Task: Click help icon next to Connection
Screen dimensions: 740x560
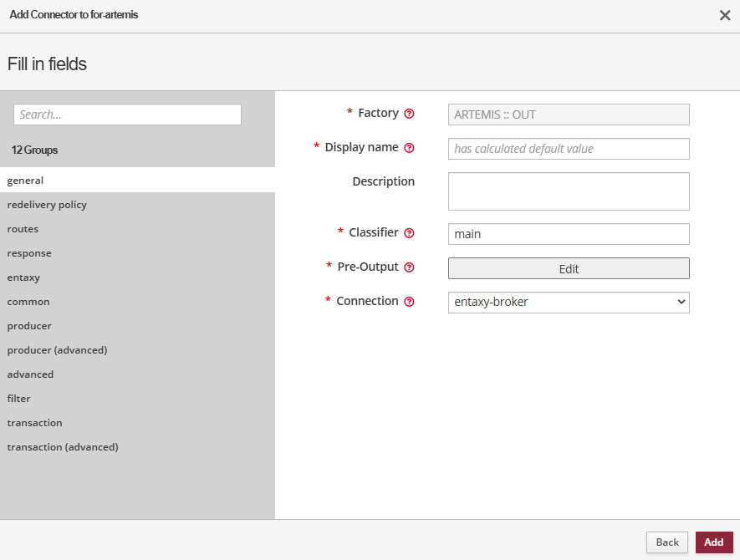Action: tap(409, 302)
